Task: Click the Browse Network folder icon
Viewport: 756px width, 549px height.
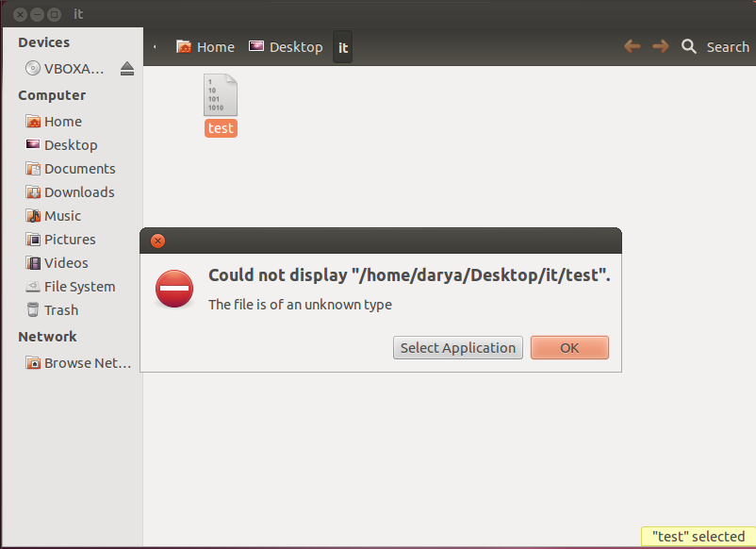Action: 33,363
